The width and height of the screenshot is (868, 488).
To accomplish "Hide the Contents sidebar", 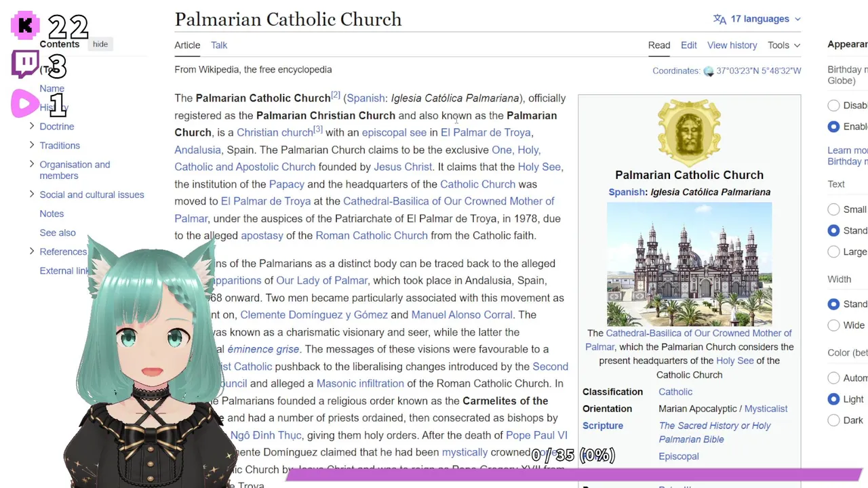I will point(100,44).
